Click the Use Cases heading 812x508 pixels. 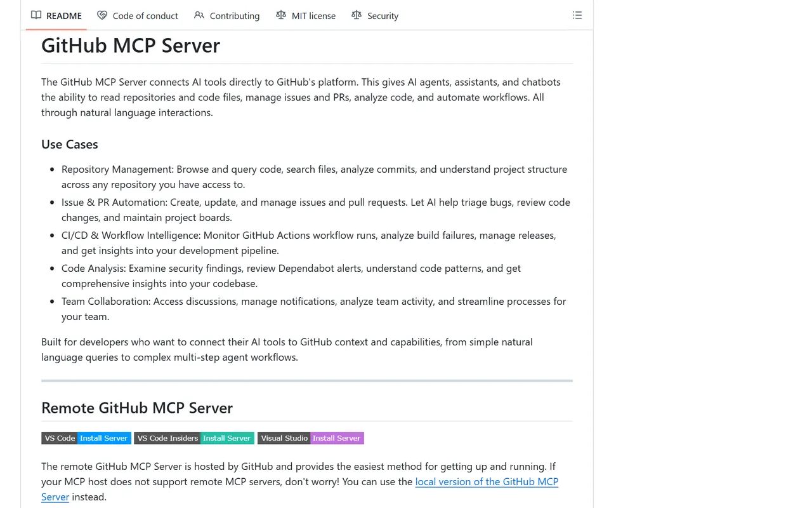[x=70, y=144]
